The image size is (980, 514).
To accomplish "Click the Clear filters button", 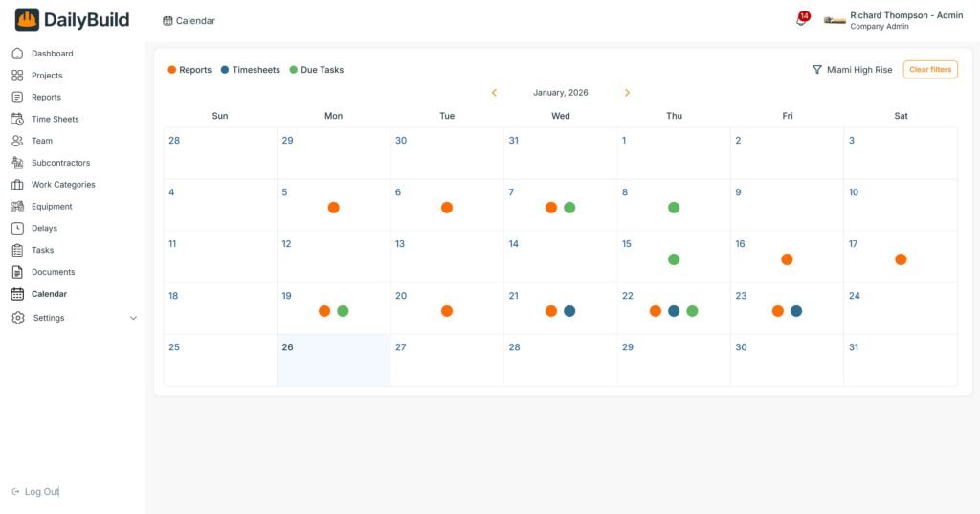I will tap(930, 70).
